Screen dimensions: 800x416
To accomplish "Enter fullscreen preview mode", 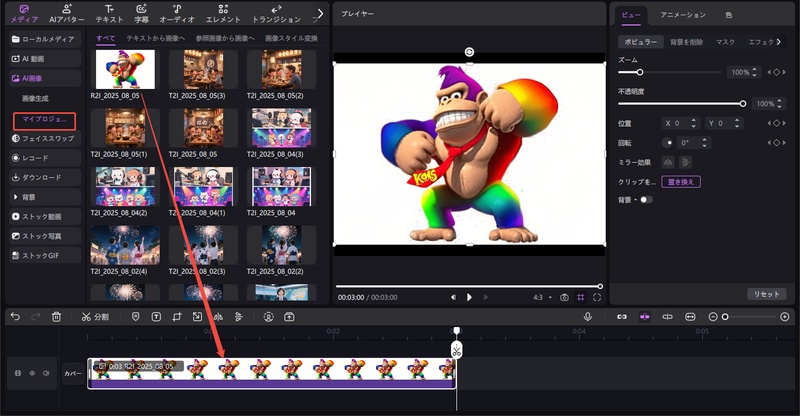I will pos(597,297).
